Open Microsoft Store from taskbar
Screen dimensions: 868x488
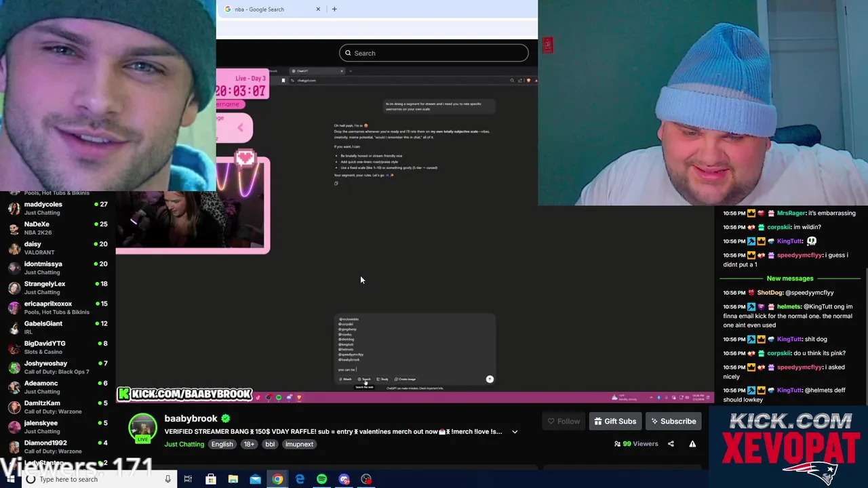click(210, 479)
